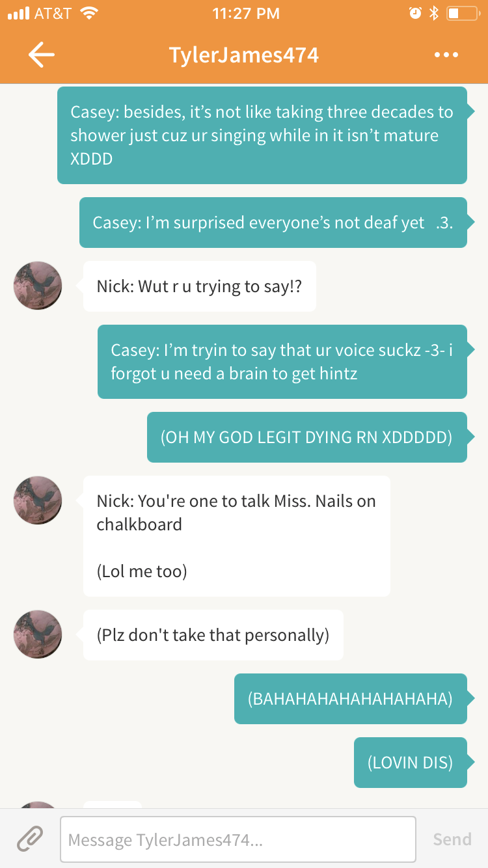
Task: Tap the avatar beside "Plz don't take that personally"
Action: pyautogui.click(x=38, y=634)
